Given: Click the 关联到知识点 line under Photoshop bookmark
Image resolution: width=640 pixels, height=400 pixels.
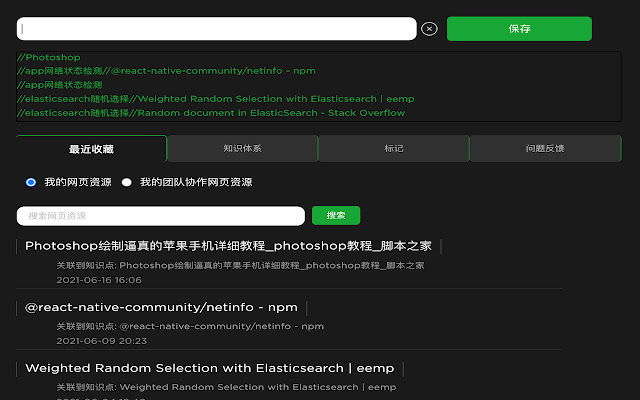Looking at the screenshot, I should [240, 266].
